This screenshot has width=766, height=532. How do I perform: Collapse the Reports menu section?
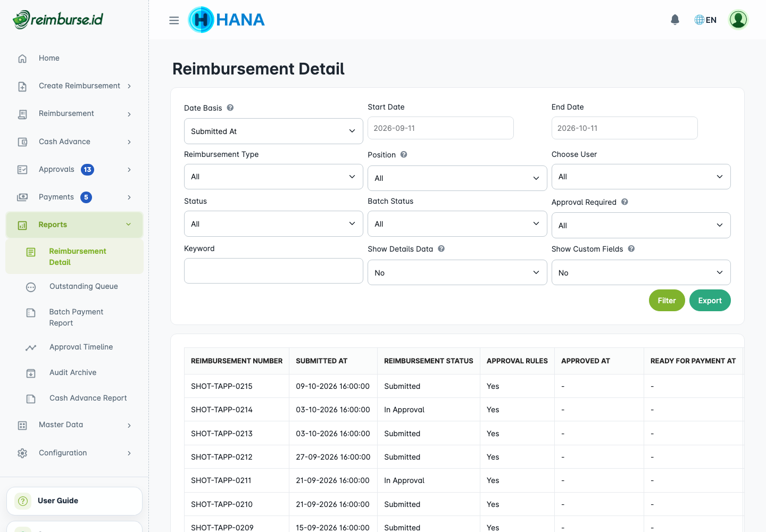[74, 225]
